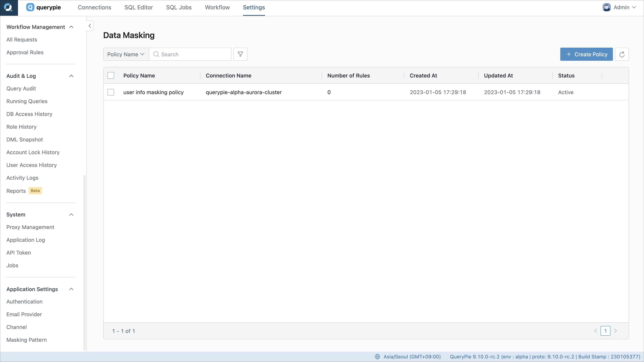Click into the policy Search input field
The height and width of the screenshot is (362, 644).
190,54
